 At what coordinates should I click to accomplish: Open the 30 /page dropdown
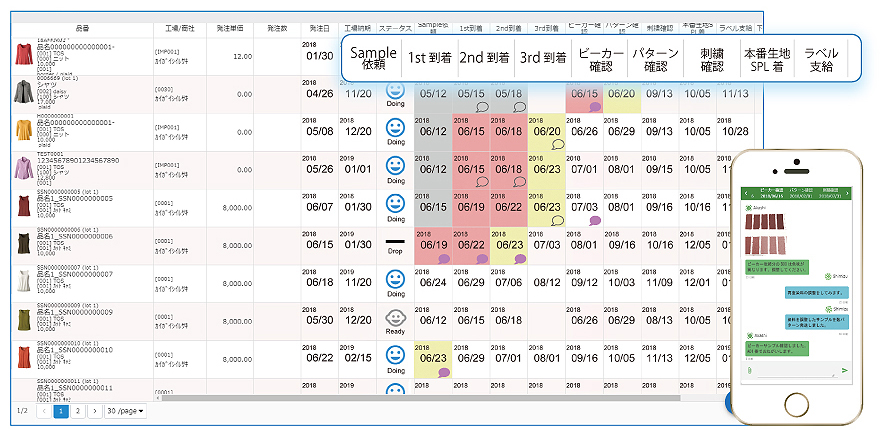127,411
